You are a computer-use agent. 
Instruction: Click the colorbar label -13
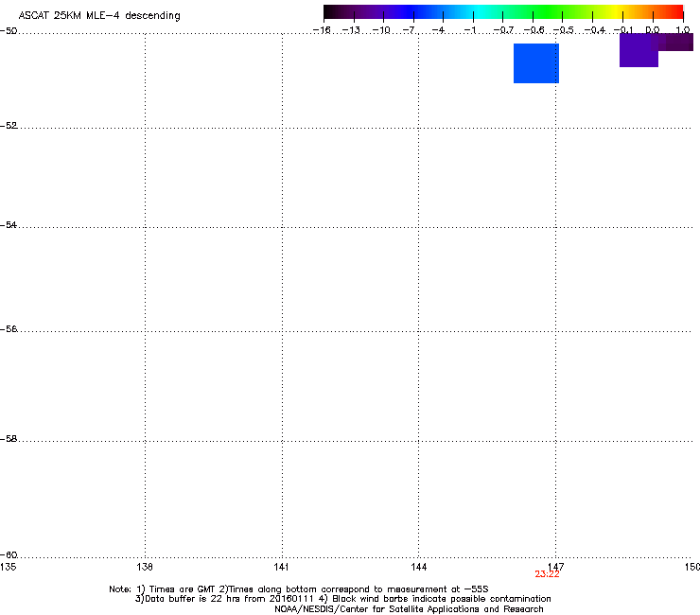351,30
